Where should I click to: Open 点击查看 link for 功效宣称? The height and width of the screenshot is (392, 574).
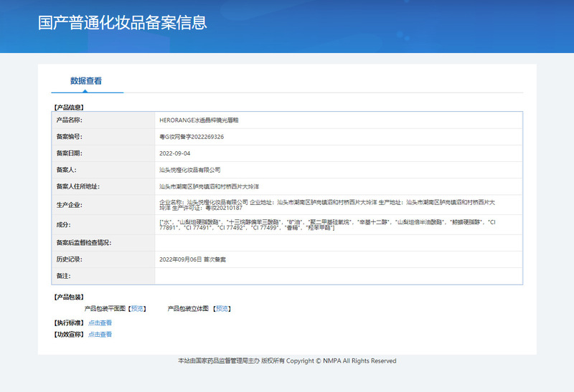[100, 335]
